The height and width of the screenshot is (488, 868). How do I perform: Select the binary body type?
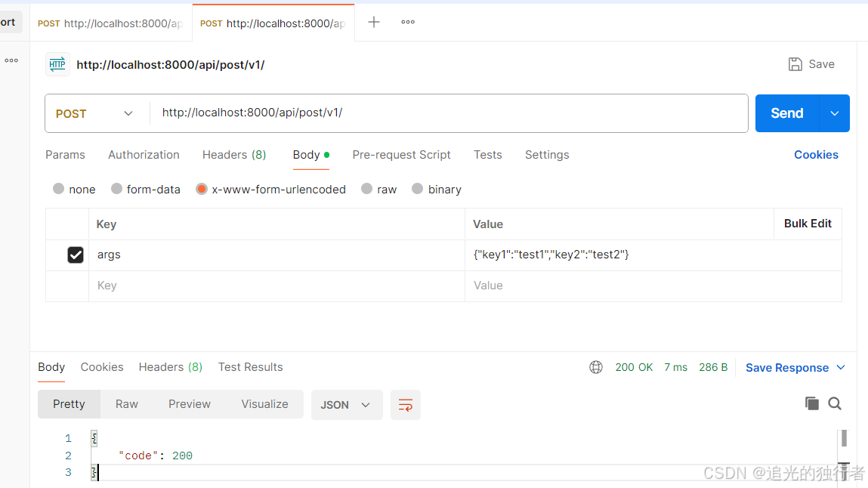point(418,189)
